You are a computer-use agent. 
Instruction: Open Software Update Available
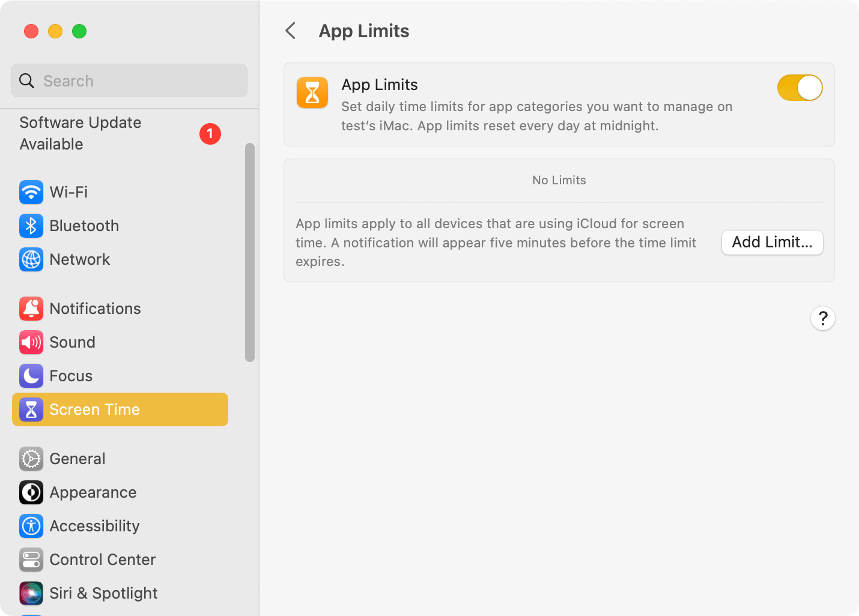pos(80,133)
